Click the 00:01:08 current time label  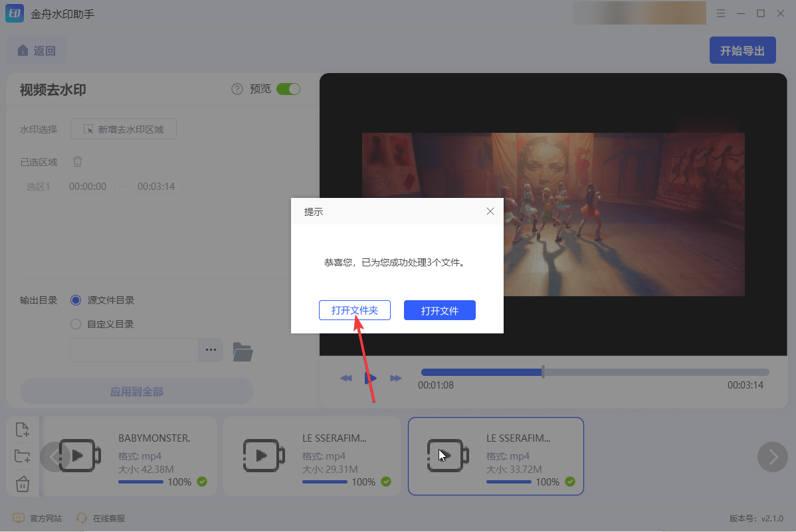pyautogui.click(x=436, y=385)
